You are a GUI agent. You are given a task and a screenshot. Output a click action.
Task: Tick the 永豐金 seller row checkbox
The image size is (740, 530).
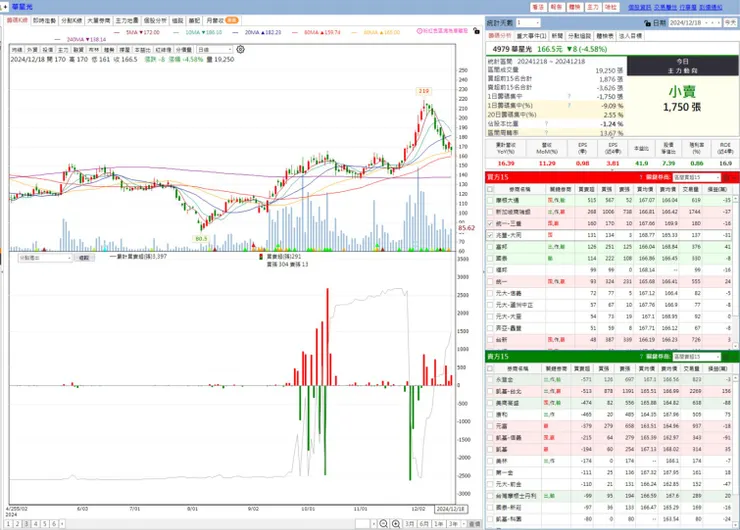(x=490, y=380)
